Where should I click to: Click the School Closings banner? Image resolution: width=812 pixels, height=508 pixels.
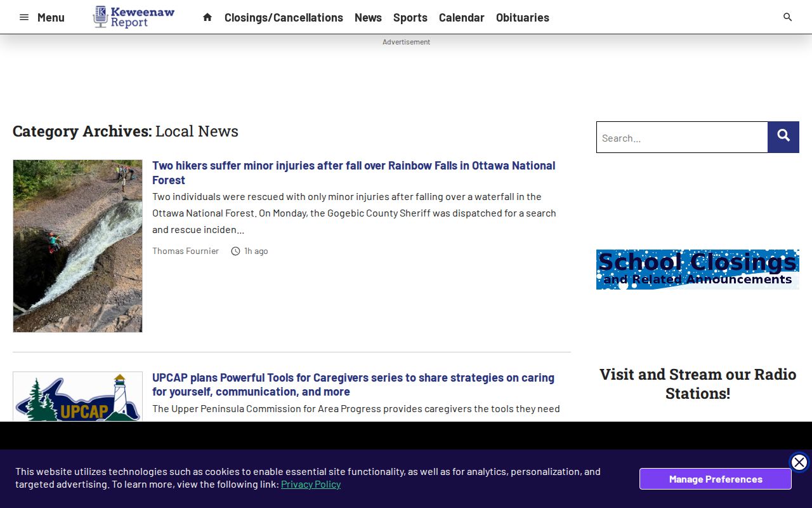[x=698, y=269]
